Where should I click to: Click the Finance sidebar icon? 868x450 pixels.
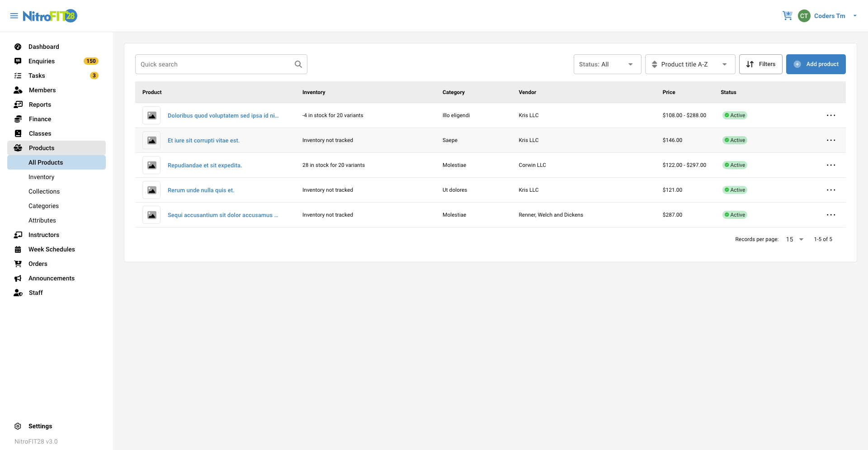18,119
